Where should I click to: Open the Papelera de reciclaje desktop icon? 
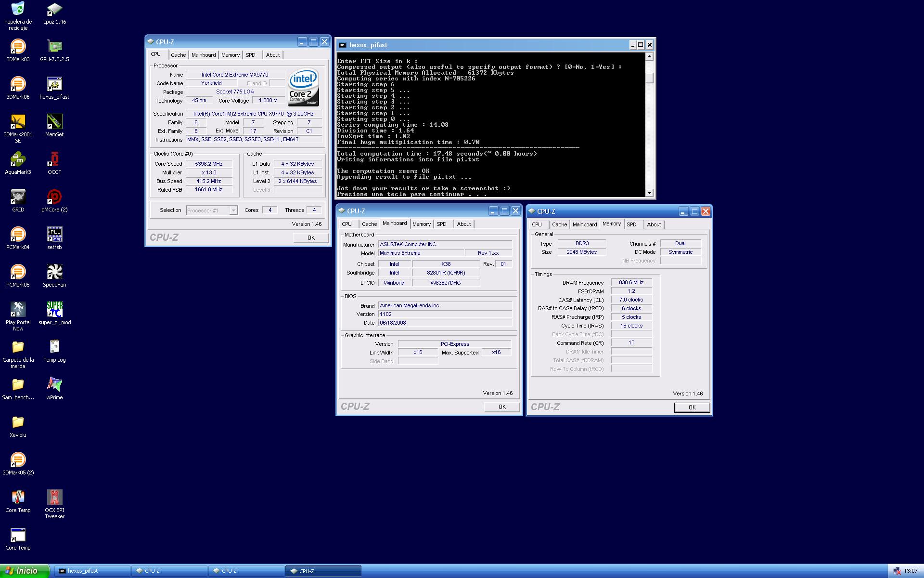click(x=18, y=15)
